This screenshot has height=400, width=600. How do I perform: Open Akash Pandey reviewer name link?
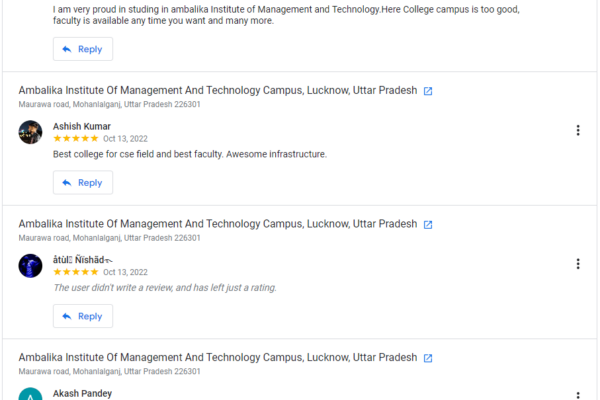click(x=82, y=393)
